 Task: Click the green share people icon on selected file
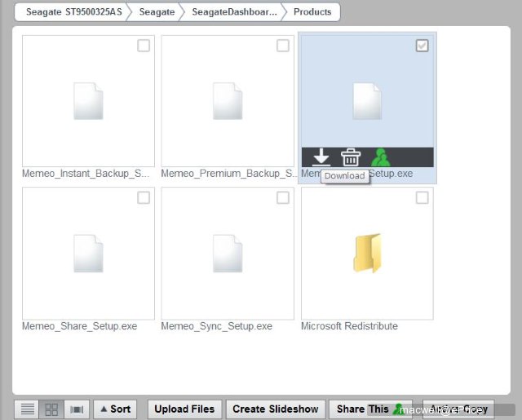pos(381,157)
